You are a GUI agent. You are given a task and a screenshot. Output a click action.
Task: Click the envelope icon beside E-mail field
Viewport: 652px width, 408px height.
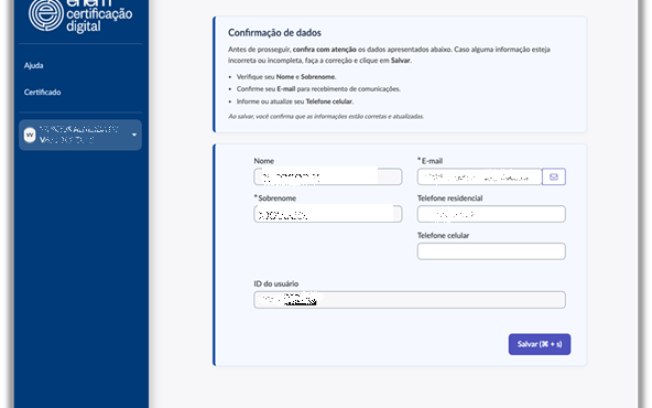pos(553,177)
